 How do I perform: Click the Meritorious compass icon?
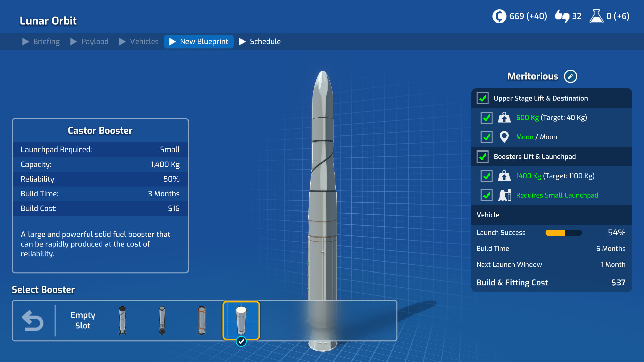pyautogui.click(x=570, y=76)
